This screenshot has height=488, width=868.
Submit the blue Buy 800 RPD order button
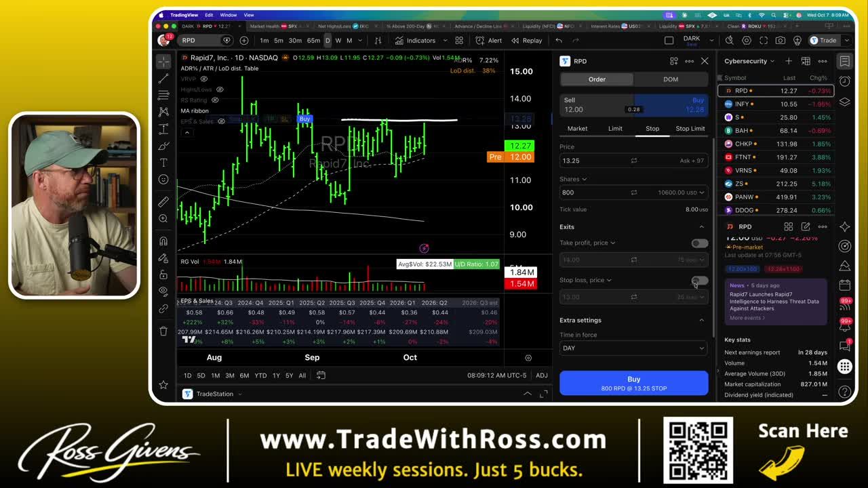[x=633, y=383]
